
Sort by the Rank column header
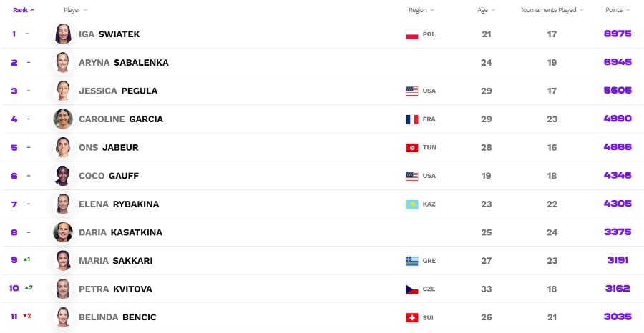pos(24,10)
